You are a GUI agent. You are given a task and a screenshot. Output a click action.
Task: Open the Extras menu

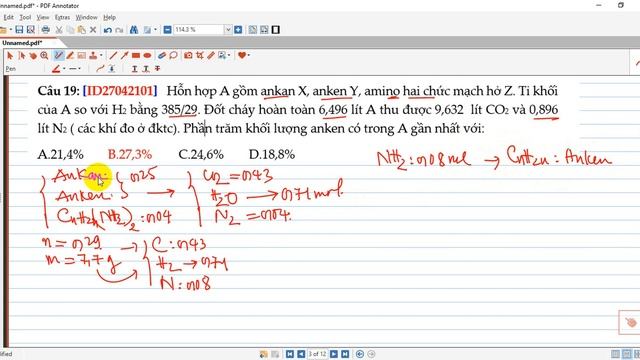[62, 18]
